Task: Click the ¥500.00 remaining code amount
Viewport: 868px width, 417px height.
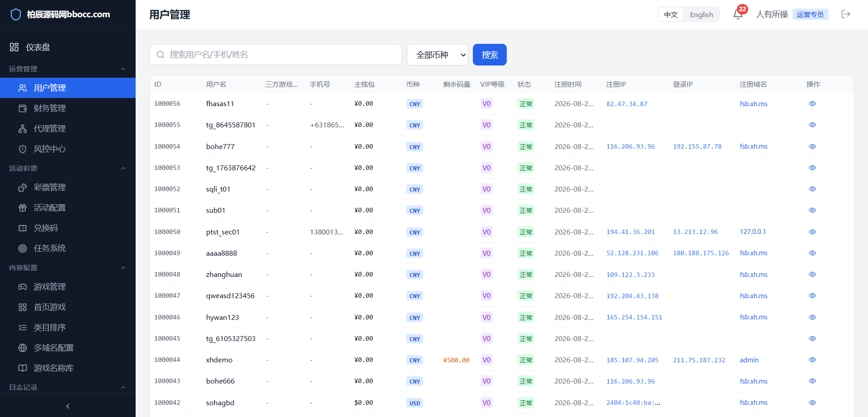Action: pos(456,360)
